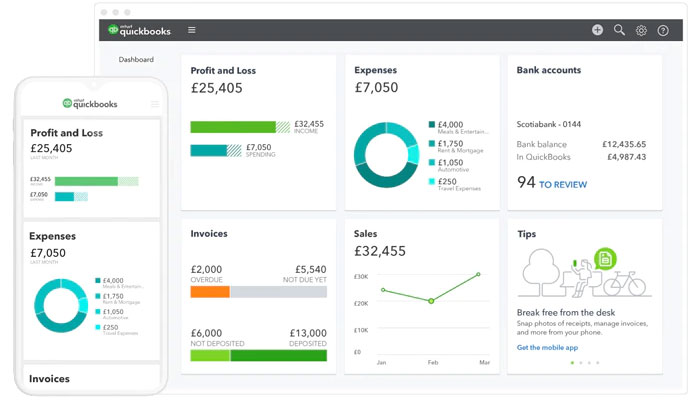Click the Scotiabank - 0144 account name
The width and height of the screenshot is (700, 400).
549,124
